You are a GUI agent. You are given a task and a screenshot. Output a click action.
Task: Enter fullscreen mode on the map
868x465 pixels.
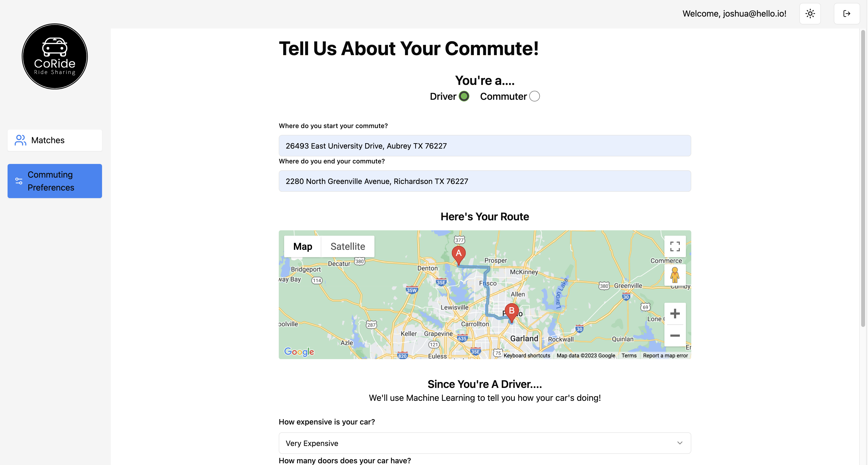pyautogui.click(x=675, y=246)
